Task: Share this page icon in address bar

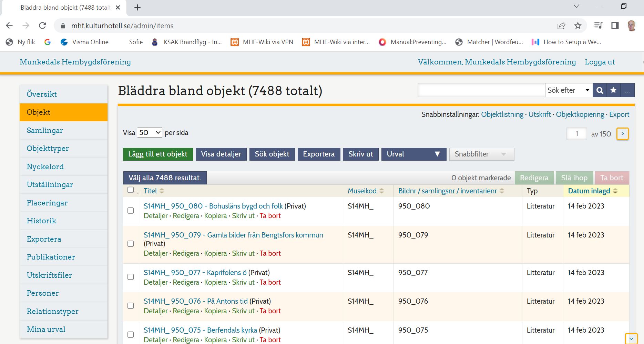Action: pos(561,26)
